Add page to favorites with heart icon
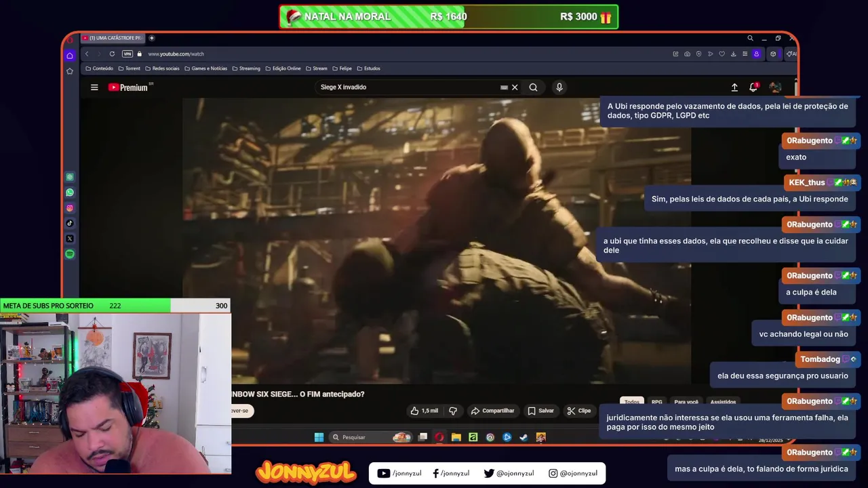The width and height of the screenshot is (868, 488). (x=722, y=54)
